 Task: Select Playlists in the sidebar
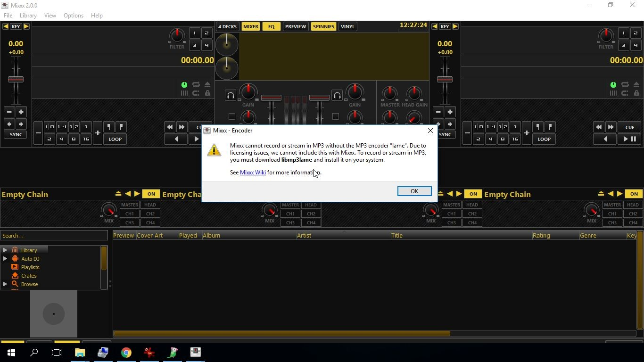pos(30,267)
